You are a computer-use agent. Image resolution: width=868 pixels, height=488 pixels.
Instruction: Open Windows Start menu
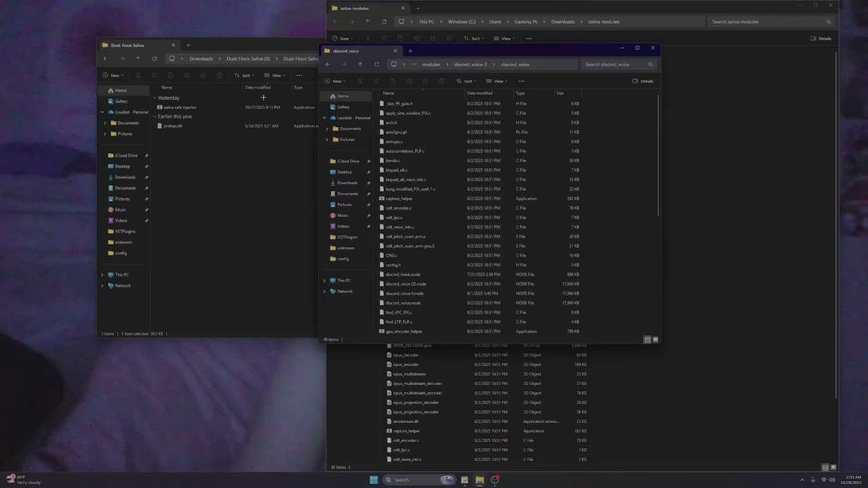[x=374, y=480]
